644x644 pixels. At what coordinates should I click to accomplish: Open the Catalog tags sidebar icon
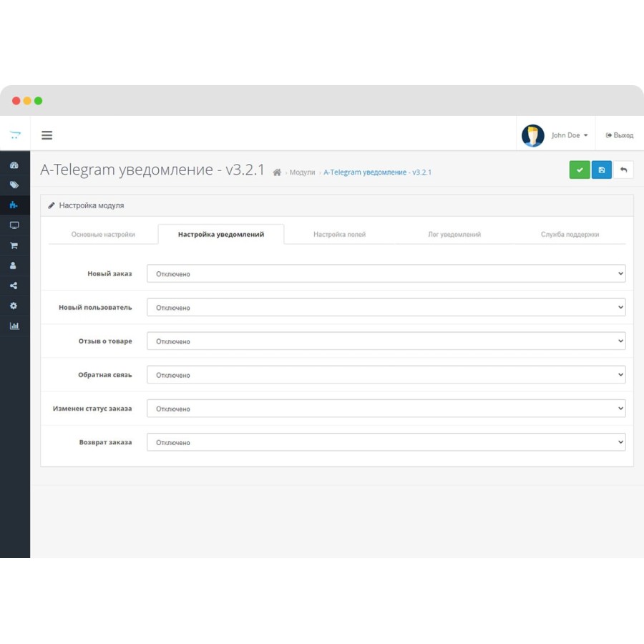click(14, 185)
